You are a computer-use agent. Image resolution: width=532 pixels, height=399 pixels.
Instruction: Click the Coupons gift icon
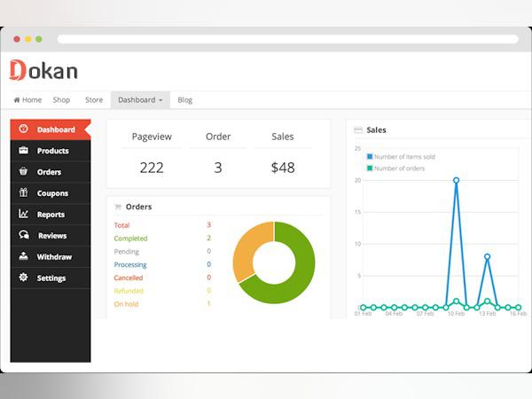23,193
